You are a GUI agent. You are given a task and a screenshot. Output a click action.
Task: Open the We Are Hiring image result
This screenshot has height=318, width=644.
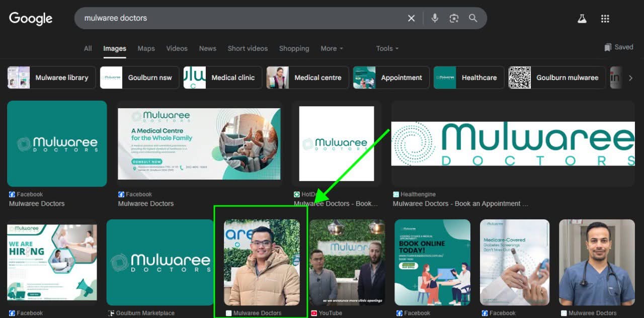(x=52, y=262)
